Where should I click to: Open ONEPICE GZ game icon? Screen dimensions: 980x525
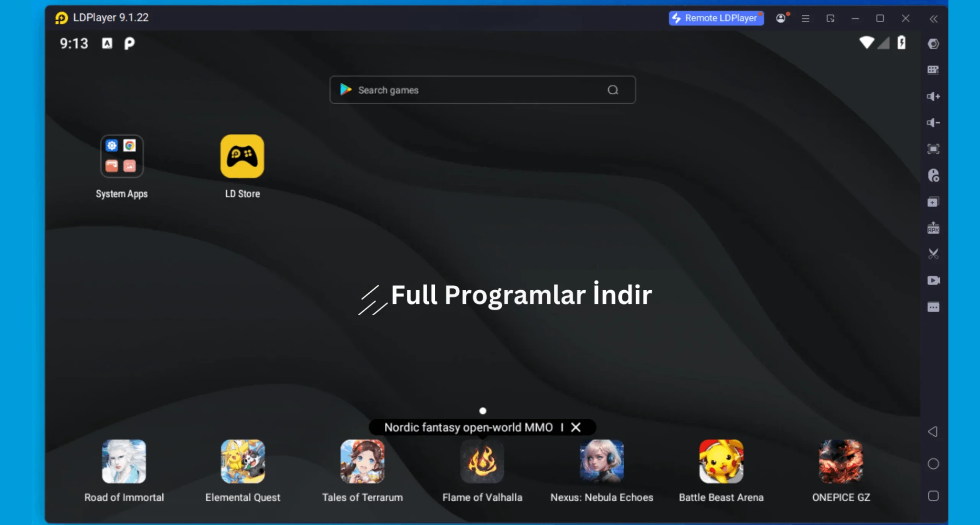coord(841,461)
